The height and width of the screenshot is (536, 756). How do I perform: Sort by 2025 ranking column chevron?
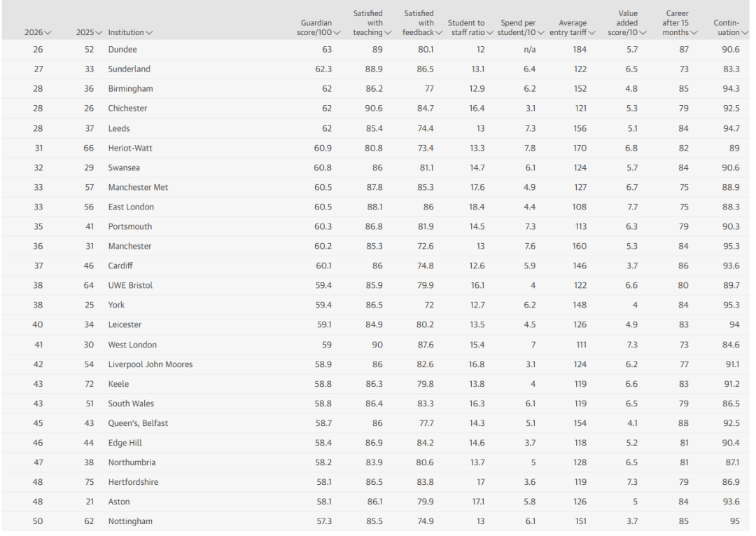(x=99, y=33)
